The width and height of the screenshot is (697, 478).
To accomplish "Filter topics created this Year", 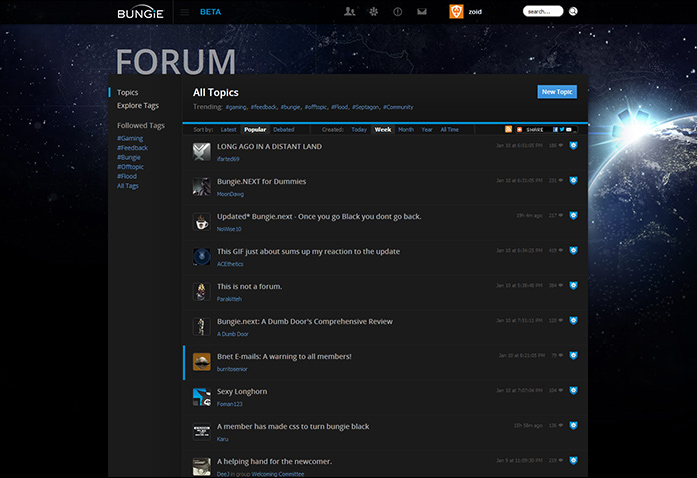I will (x=427, y=129).
